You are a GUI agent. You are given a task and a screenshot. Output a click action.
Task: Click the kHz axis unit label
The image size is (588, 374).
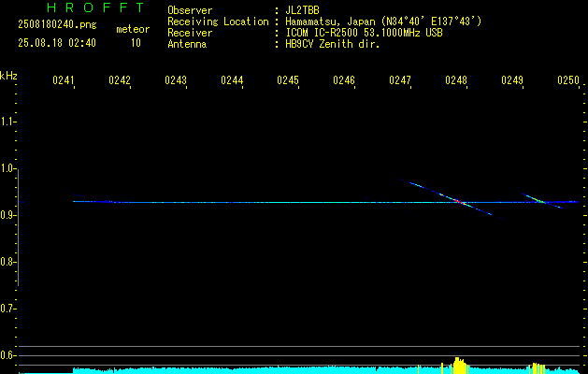[x=8, y=76]
